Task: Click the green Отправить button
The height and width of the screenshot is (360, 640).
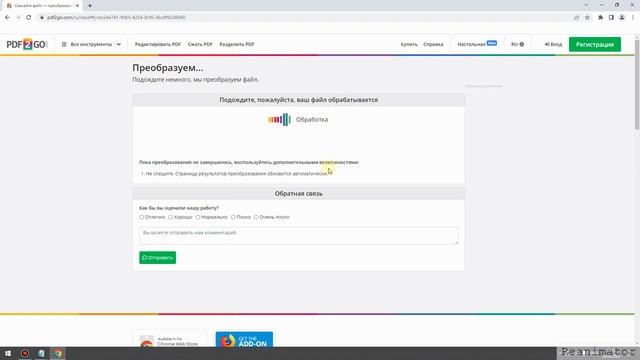Action: [158, 258]
